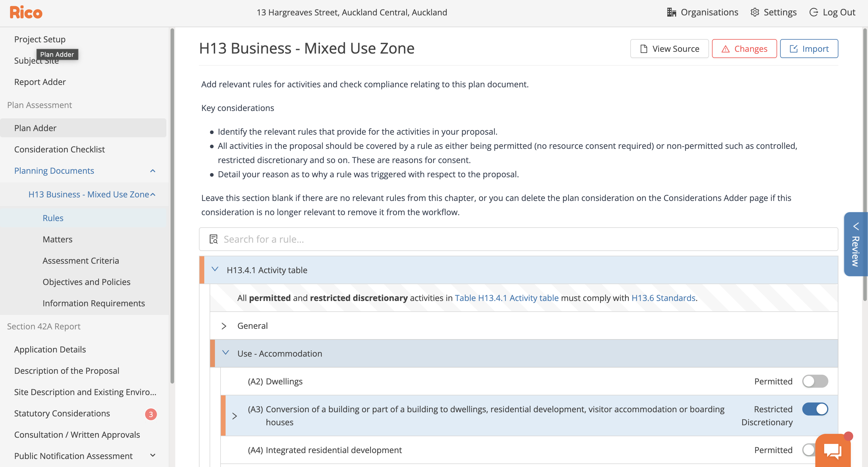
Task: Click the Settings gear icon
Action: pos(754,12)
